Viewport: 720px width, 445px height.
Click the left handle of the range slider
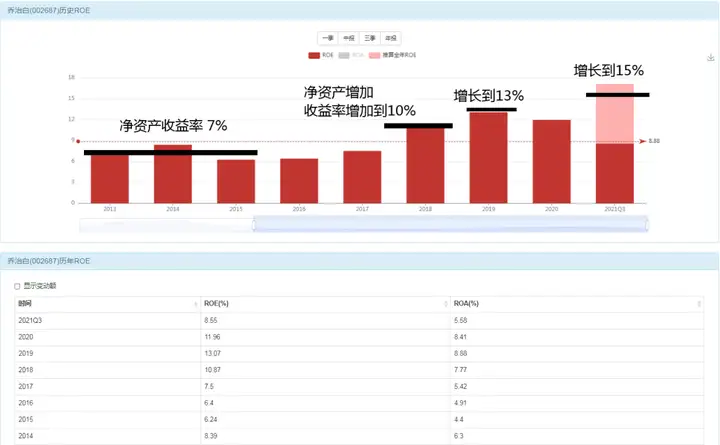click(253, 225)
